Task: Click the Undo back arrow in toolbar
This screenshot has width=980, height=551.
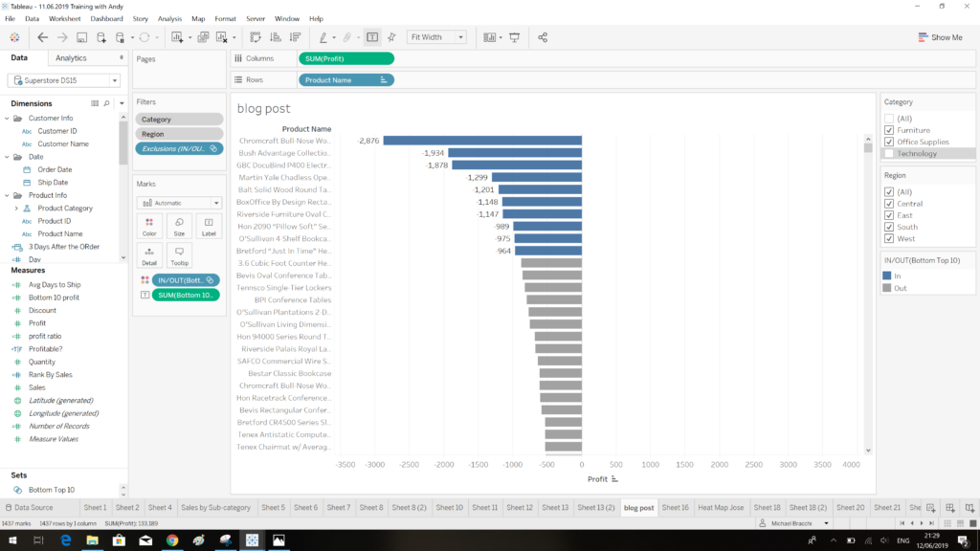Action: pyautogui.click(x=42, y=37)
